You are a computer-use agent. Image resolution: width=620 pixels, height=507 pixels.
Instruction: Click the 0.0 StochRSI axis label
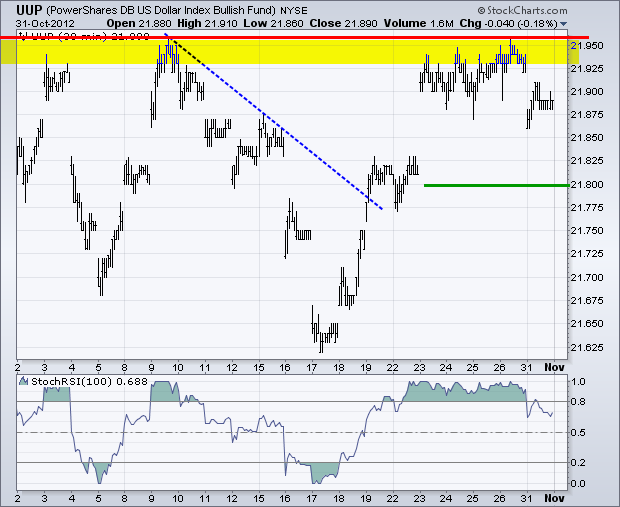tap(578, 484)
